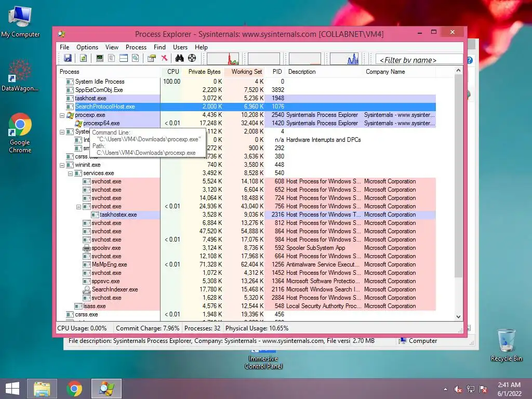This screenshot has width=532, height=399.
Task: Open the System Information toolbar icon
Action: (99, 58)
